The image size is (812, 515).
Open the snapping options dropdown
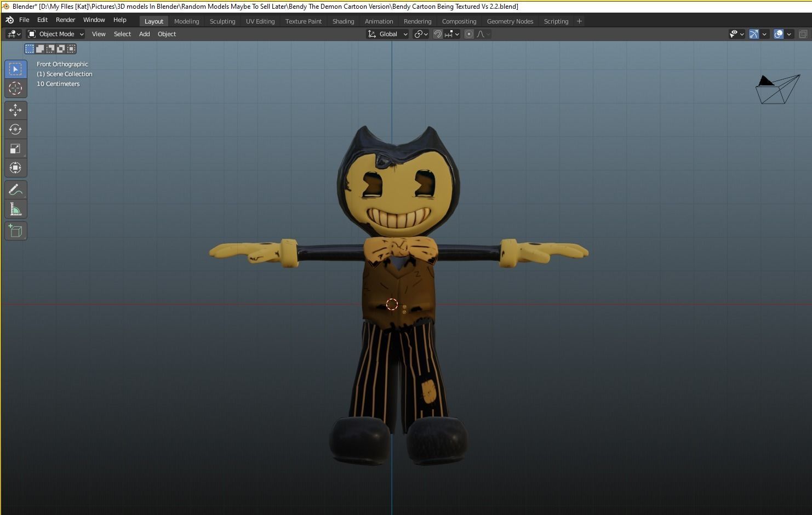[x=452, y=34]
